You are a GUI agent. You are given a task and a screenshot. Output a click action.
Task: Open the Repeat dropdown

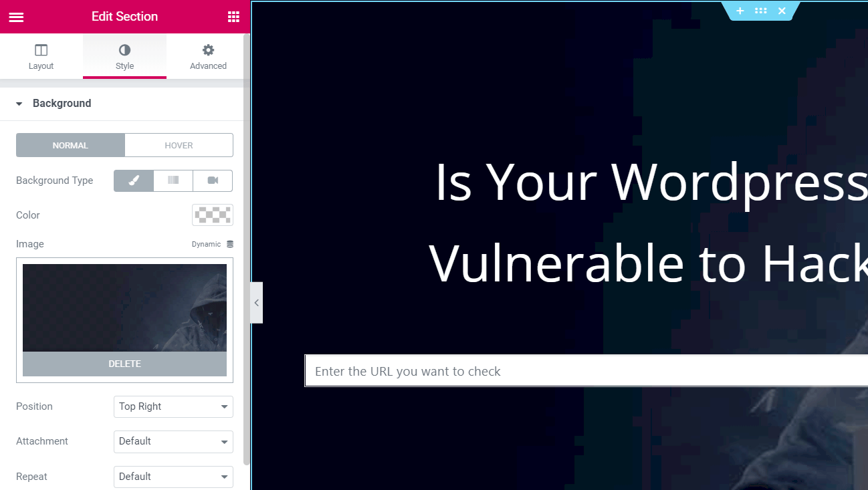(x=173, y=477)
